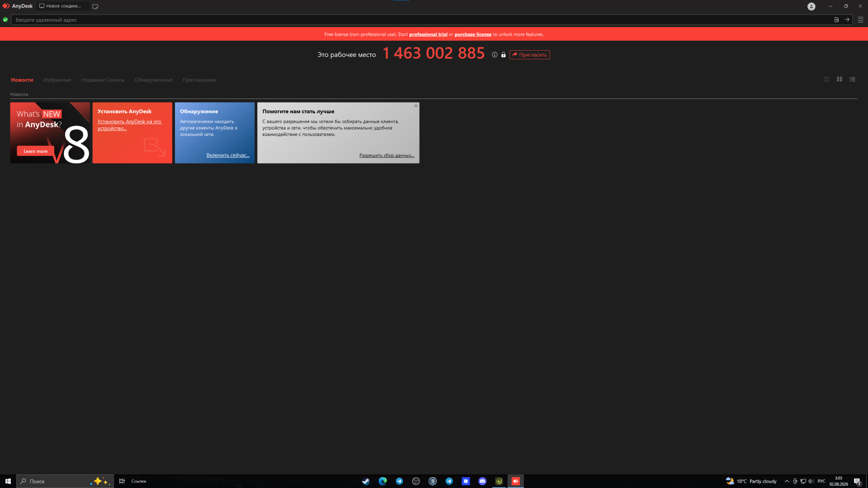The image size is (868, 488).
Task: Open Task View on the taskbar
Action: (122, 481)
